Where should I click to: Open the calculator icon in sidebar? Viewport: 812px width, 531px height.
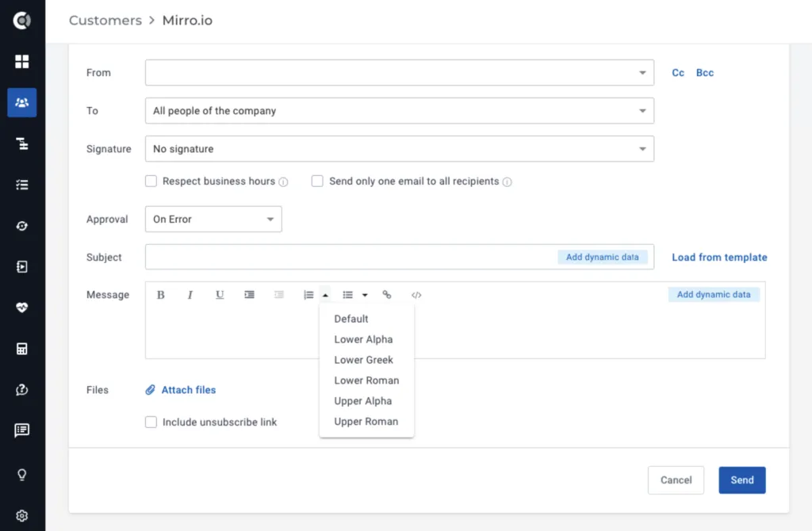point(21,349)
